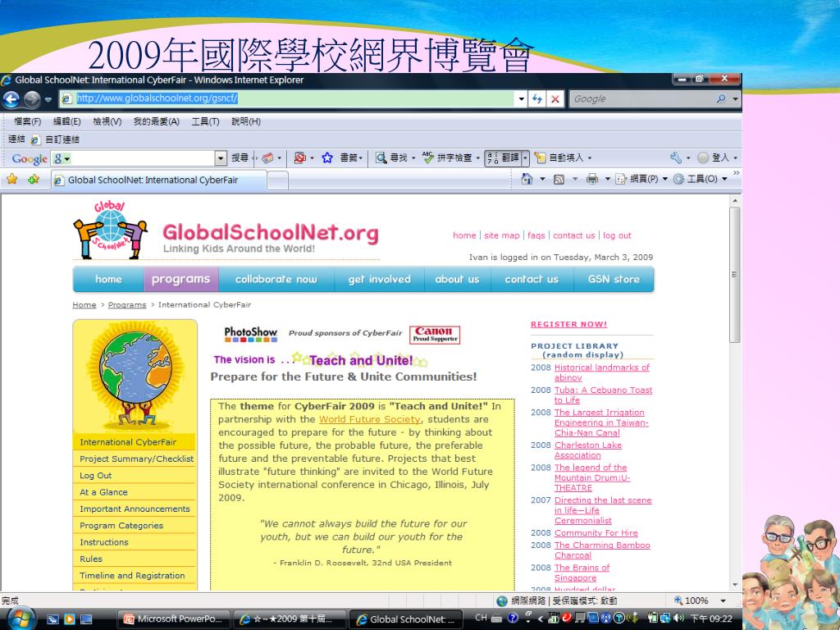840x630 pixels.
Task: Open the search provider options dropdown
Action: click(x=735, y=99)
